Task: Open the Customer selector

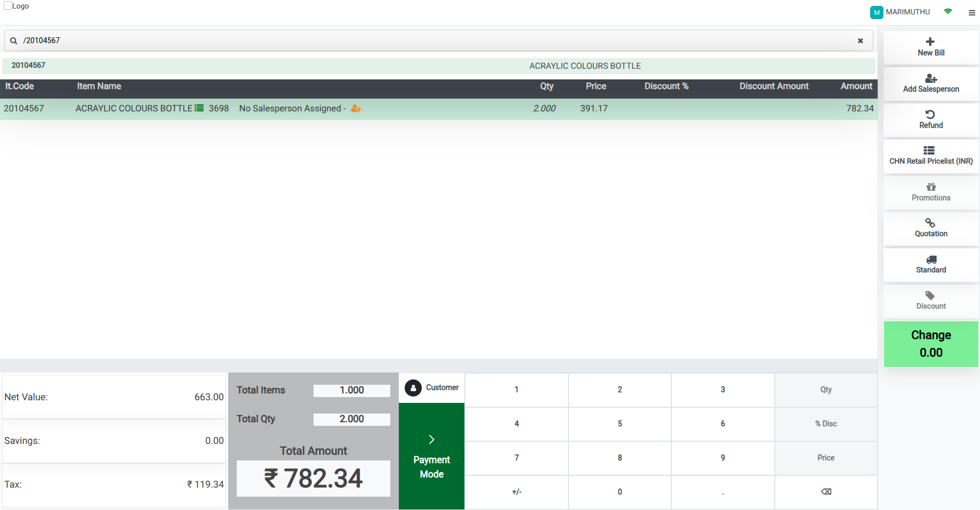Action: click(432, 388)
